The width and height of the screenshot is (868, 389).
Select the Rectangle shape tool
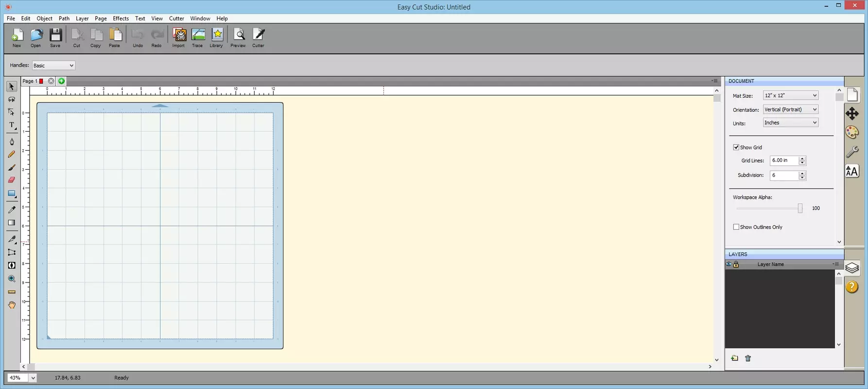pos(12,194)
